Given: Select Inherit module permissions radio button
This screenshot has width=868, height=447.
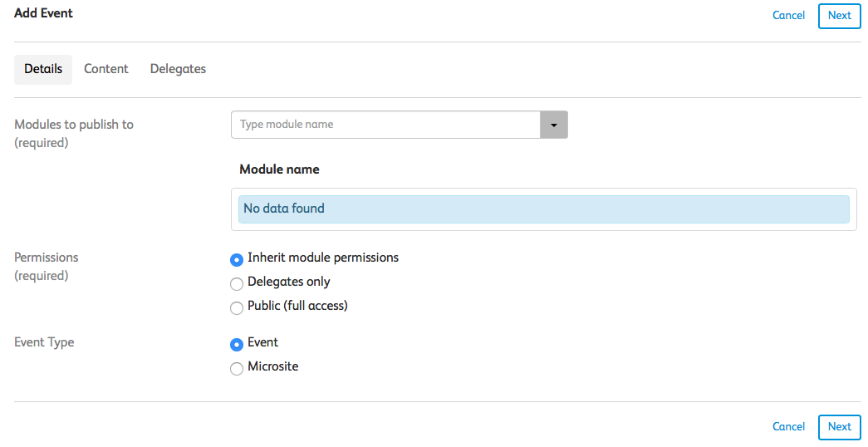Looking at the screenshot, I should [237, 259].
